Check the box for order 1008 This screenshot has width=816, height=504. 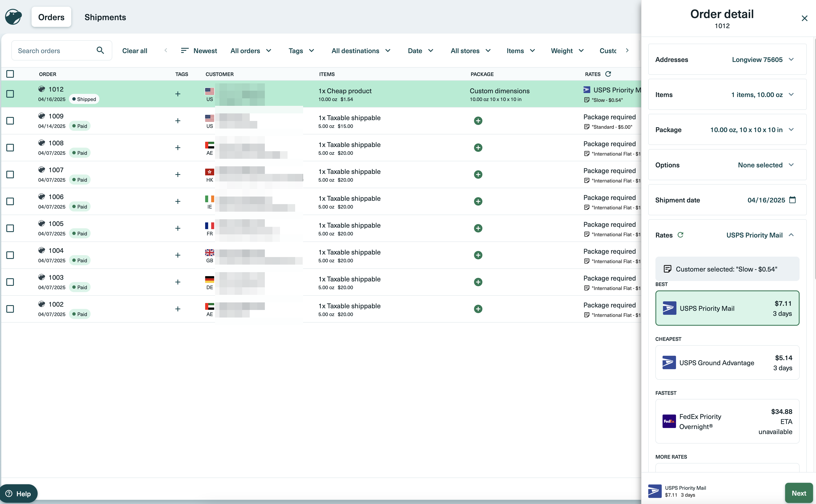[10, 148]
